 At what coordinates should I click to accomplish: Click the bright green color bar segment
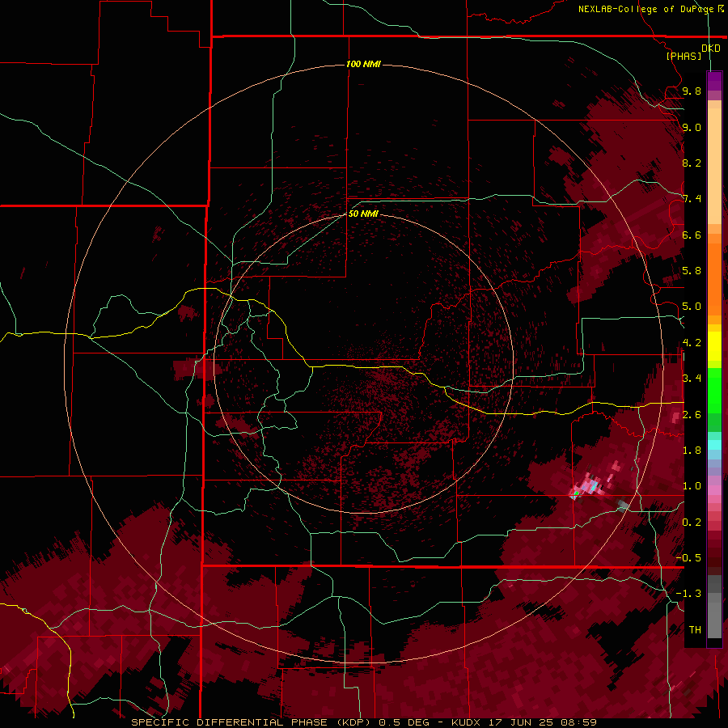pyautogui.click(x=714, y=390)
